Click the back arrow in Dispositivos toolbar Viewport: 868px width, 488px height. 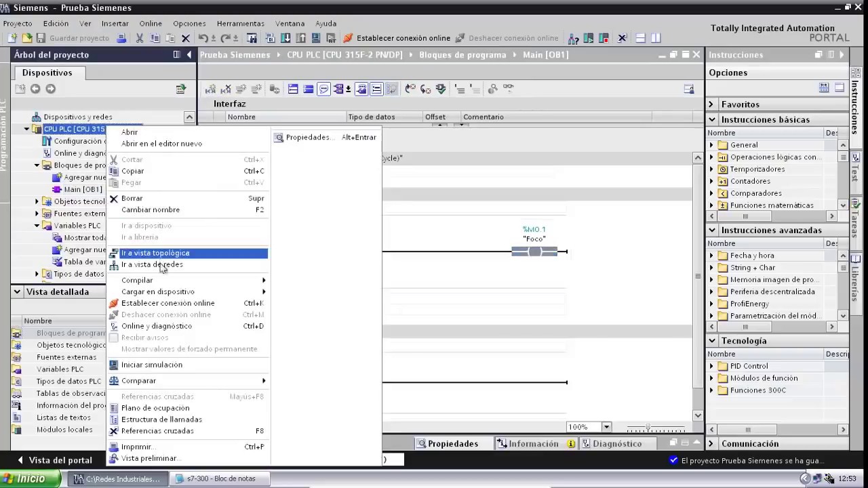tap(35, 89)
